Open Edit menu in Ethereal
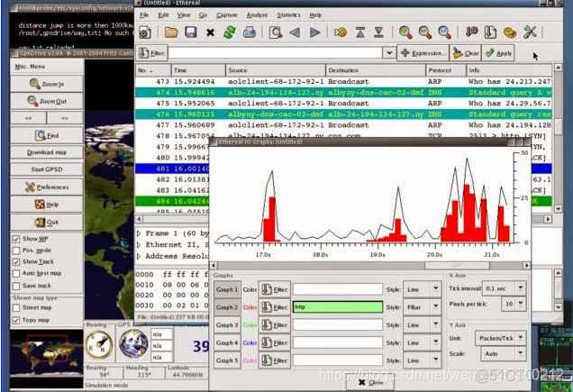 pyautogui.click(x=163, y=15)
